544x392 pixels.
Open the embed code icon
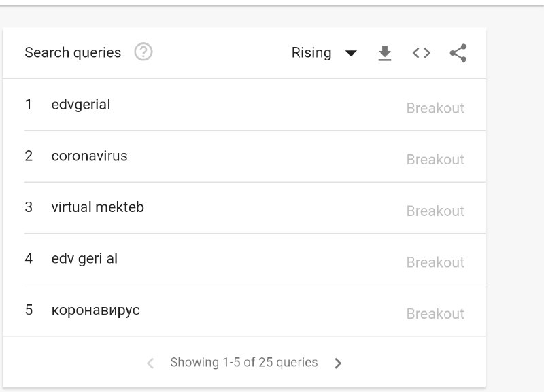click(421, 53)
